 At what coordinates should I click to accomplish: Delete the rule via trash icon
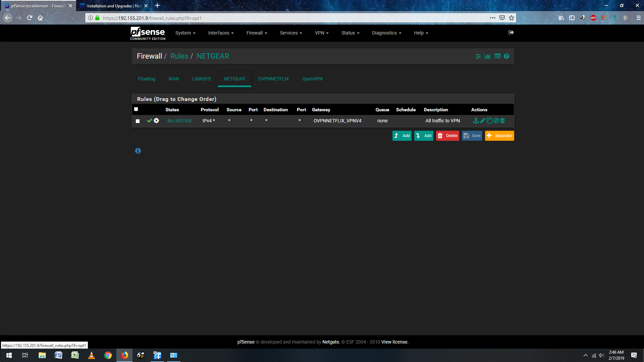(502, 121)
